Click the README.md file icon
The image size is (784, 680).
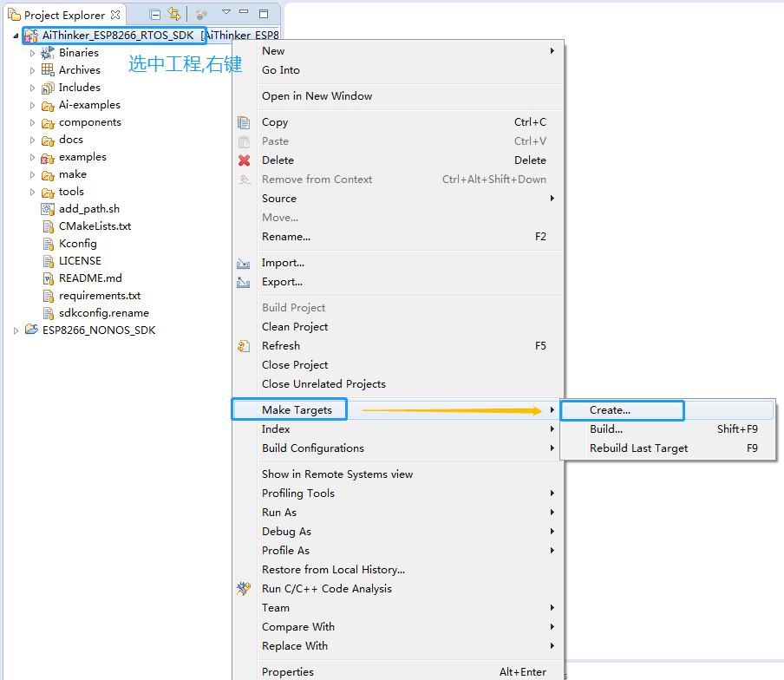[x=48, y=278]
